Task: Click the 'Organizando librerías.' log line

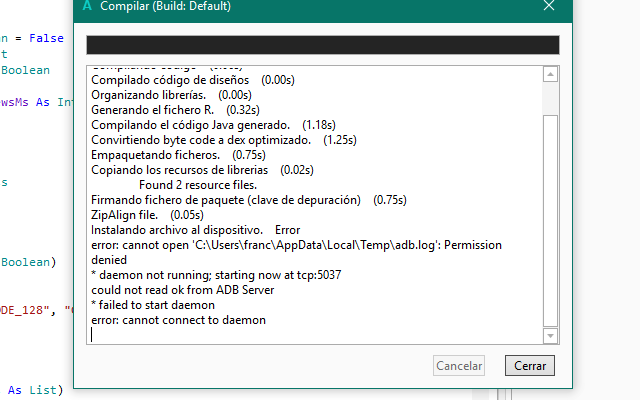Action: (153, 95)
